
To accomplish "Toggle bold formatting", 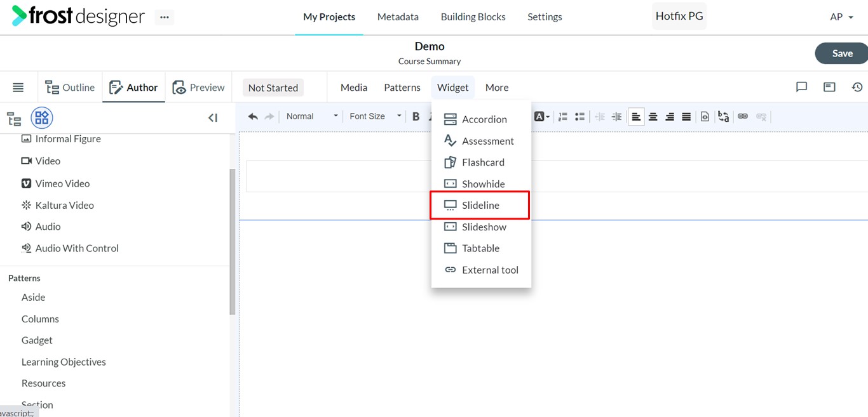I will coord(416,116).
